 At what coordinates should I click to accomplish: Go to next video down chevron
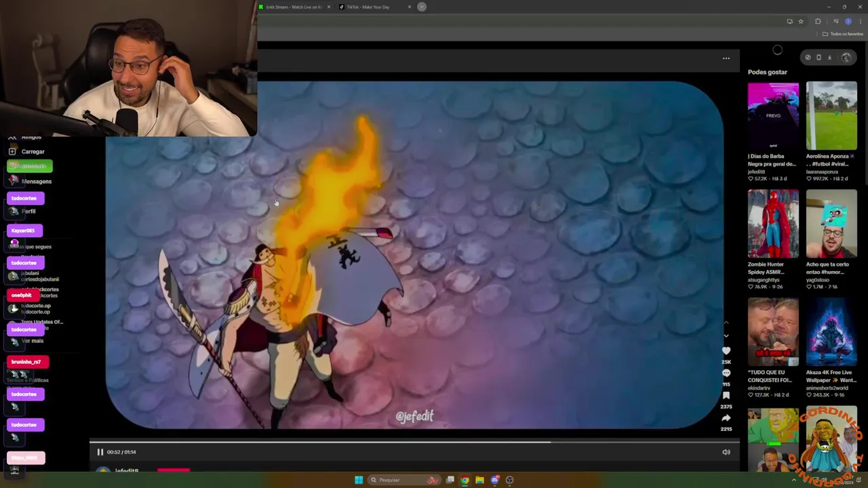pyautogui.click(x=726, y=335)
